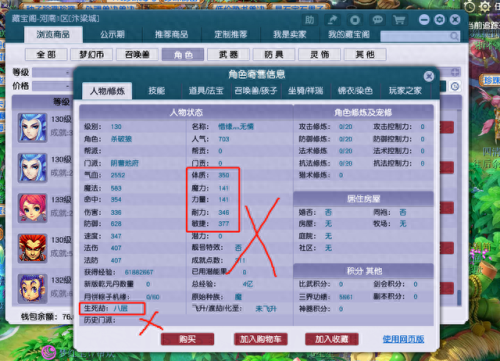The height and width of the screenshot is (361, 500).
Task: Click the share arrow icon in title bar
Action: [332, 20]
